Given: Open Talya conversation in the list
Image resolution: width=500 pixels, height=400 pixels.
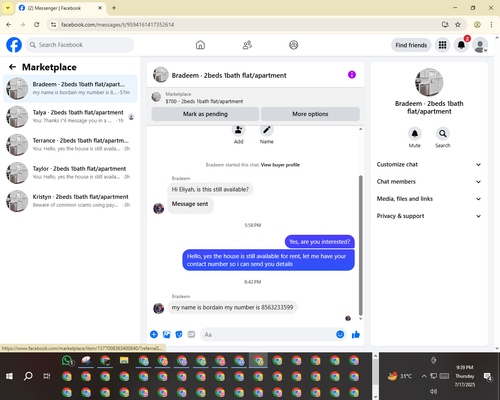Looking at the screenshot, I should point(70,117).
